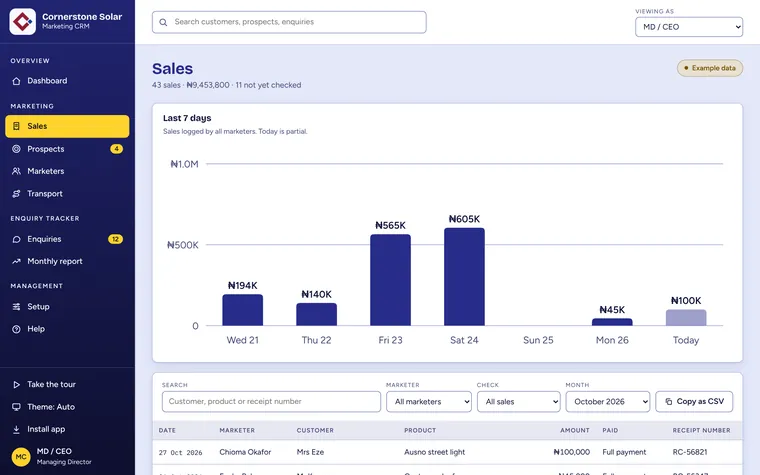
Task: Click the top customer search field
Action: point(289,22)
